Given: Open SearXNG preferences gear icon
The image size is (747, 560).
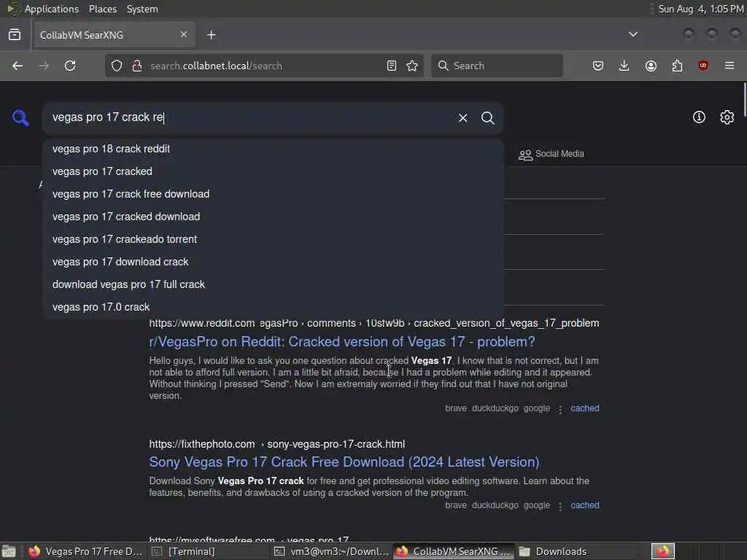Looking at the screenshot, I should click(x=727, y=117).
